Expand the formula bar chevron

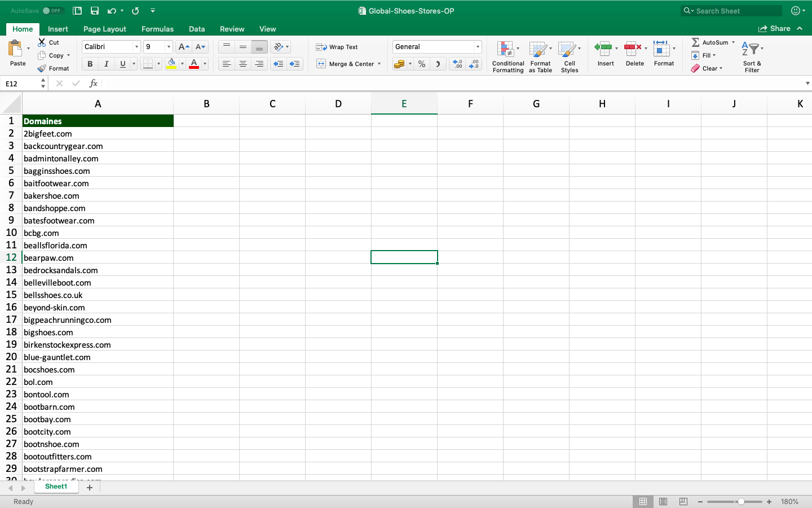point(807,84)
